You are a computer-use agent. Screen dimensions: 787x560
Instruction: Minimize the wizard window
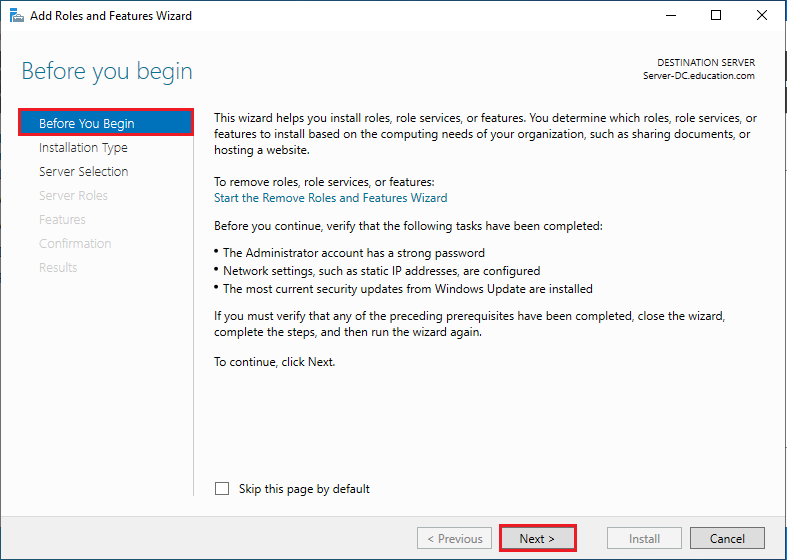coord(670,16)
